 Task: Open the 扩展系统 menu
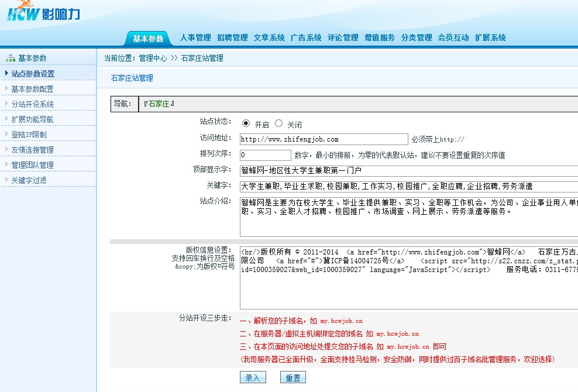pos(490,37)
